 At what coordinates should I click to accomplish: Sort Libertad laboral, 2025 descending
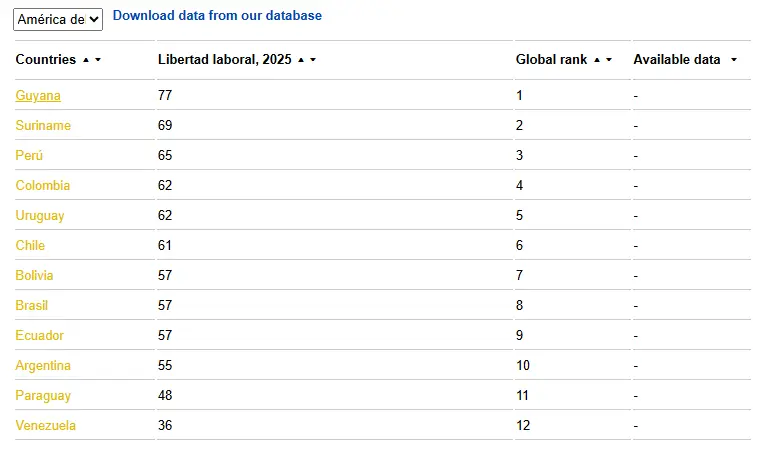click(x=313, y=60)
